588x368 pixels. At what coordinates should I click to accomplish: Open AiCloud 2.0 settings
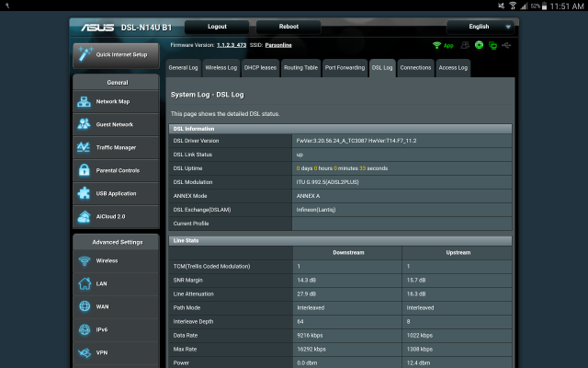point(111,216)
